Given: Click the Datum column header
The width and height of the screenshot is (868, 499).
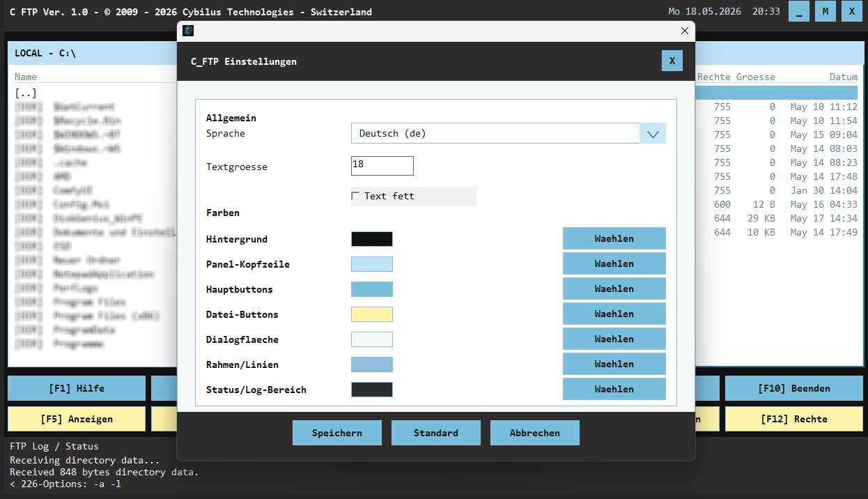Looking at the screenshot, I should (844, 77).
